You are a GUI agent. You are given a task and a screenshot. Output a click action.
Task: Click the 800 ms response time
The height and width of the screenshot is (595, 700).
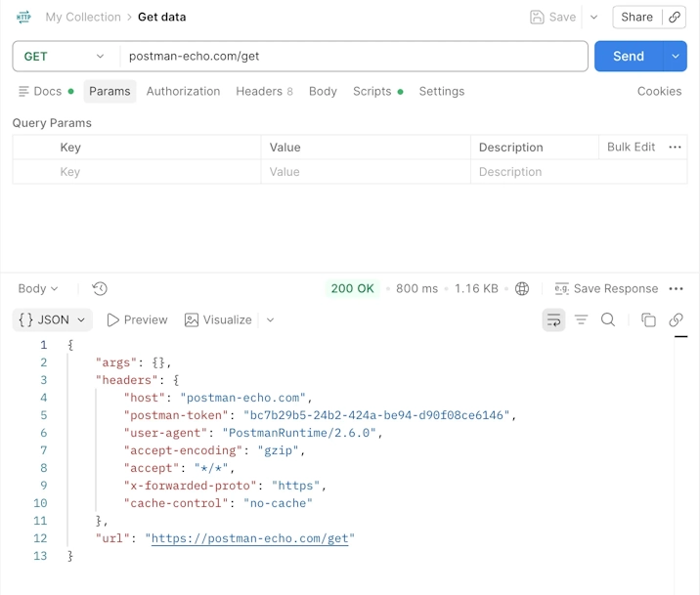coord(416,288)
